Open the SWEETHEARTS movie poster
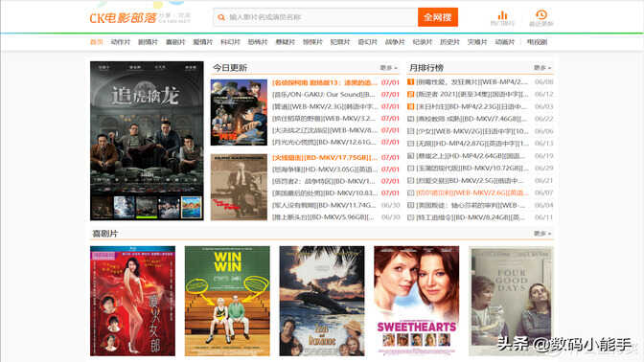644x362 pixels. pyautogui.click(x=417, y=301)
